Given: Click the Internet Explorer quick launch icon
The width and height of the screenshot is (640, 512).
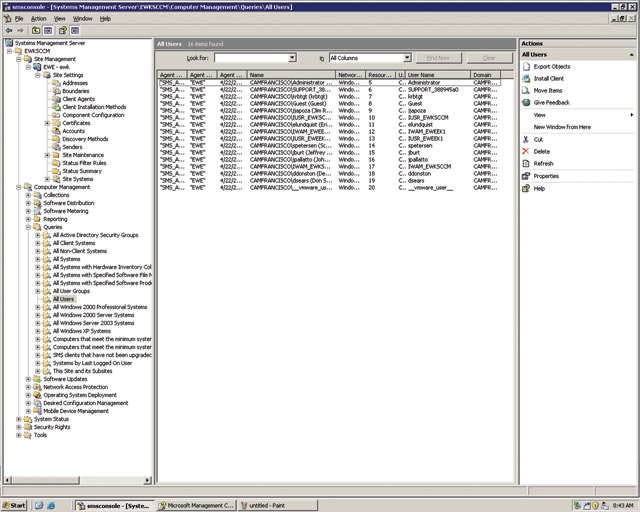Looking at the screenshot, I should coord(51,505).
